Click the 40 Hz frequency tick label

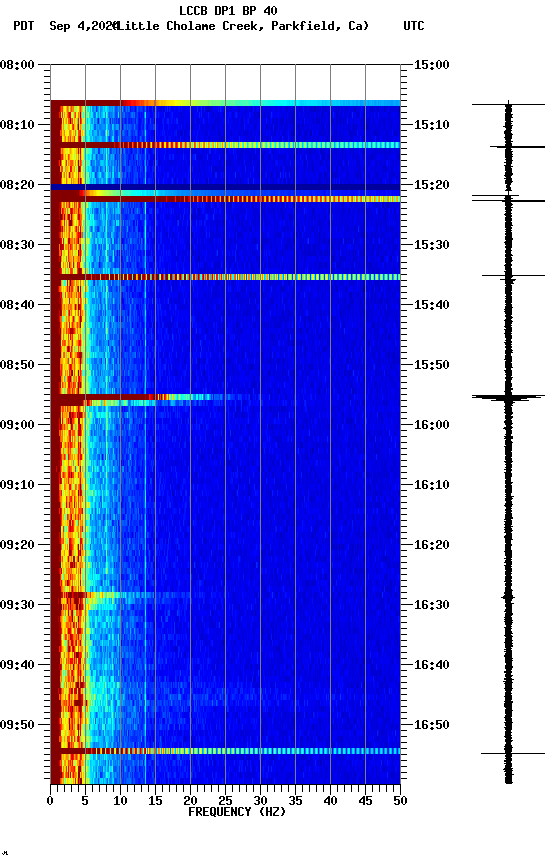pyautogui.click(x=330, y=801)
